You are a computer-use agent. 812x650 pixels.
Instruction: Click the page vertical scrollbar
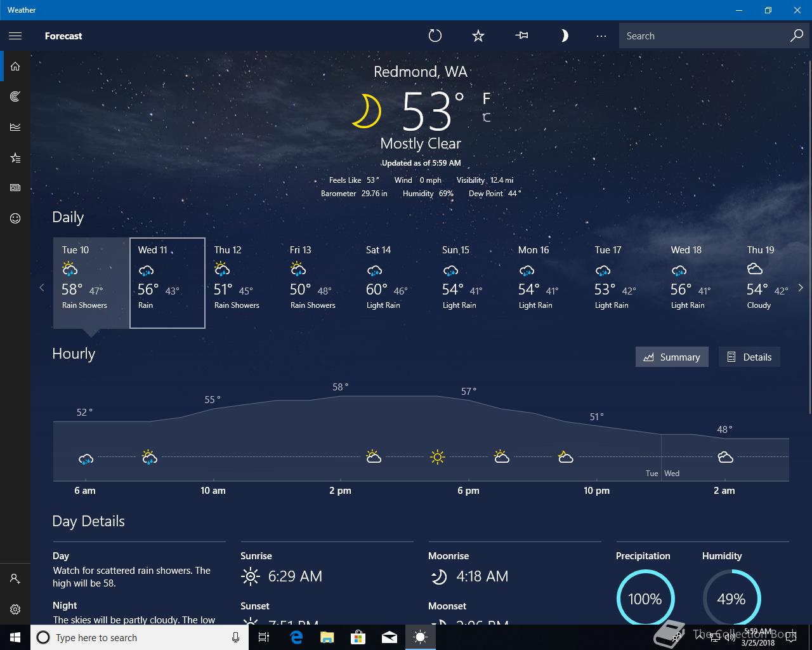coord(809,238)
